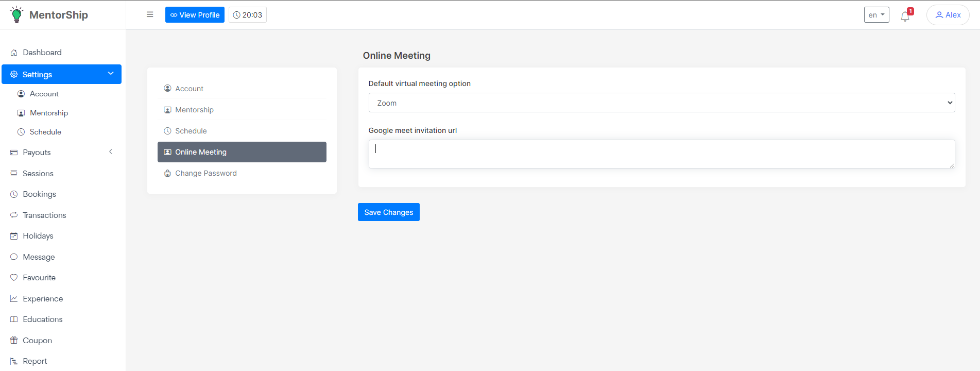Click the Google meet invitation url field
980x371 pixels.
click(x=661, y=154)
